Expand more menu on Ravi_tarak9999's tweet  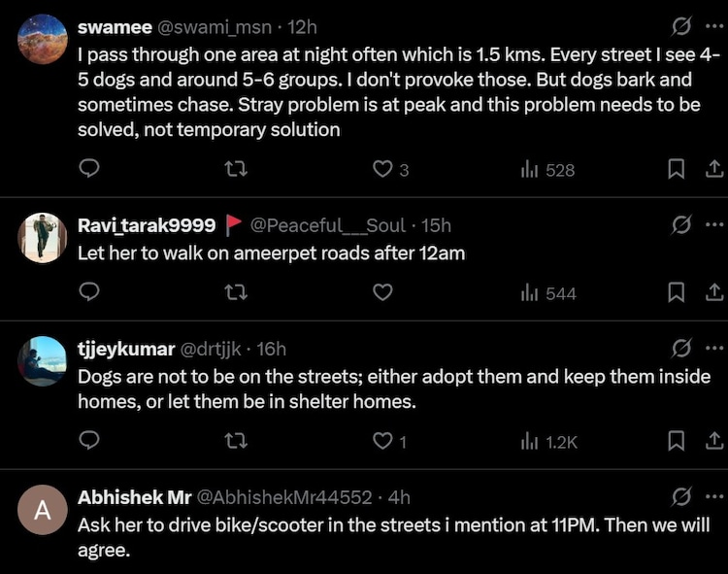715,225
